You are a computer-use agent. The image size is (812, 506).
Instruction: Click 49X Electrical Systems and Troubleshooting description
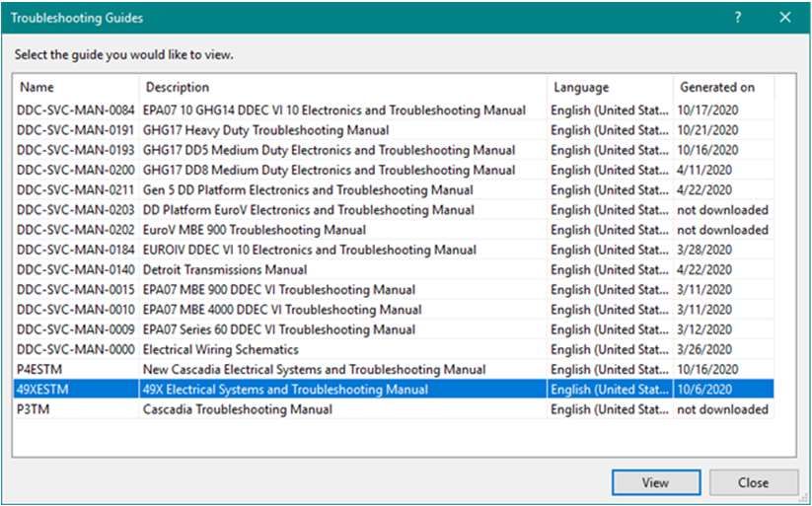[285, 390]
